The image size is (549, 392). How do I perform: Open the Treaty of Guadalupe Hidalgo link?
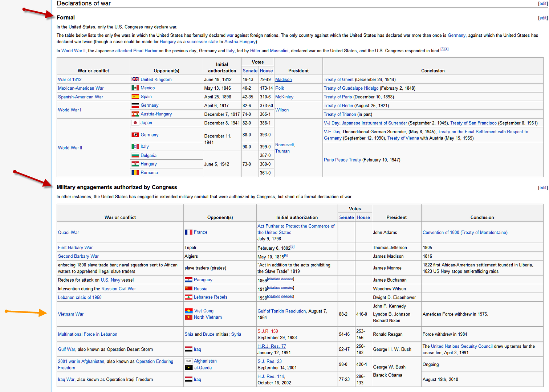(x=351, y=88)
